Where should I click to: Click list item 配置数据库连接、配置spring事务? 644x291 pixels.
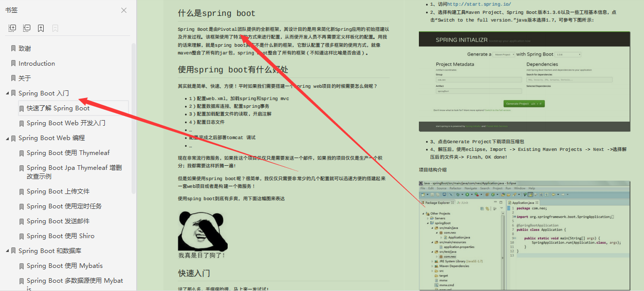(229, 106)
